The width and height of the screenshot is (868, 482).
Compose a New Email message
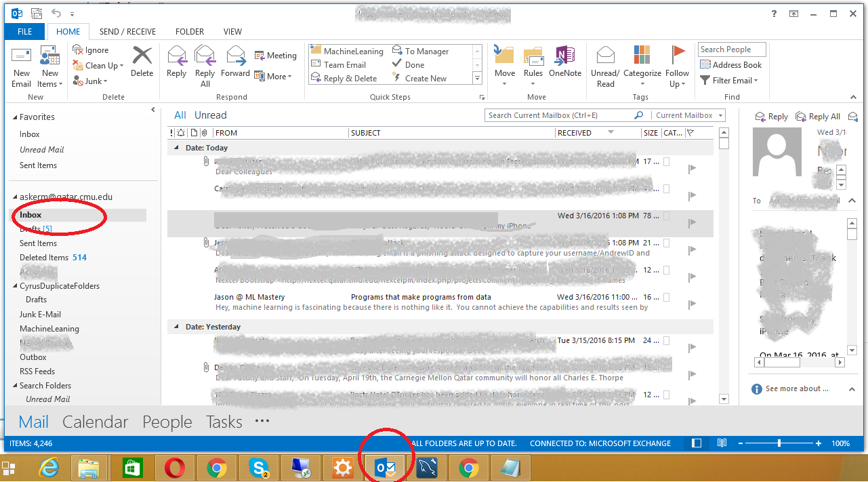21,66
